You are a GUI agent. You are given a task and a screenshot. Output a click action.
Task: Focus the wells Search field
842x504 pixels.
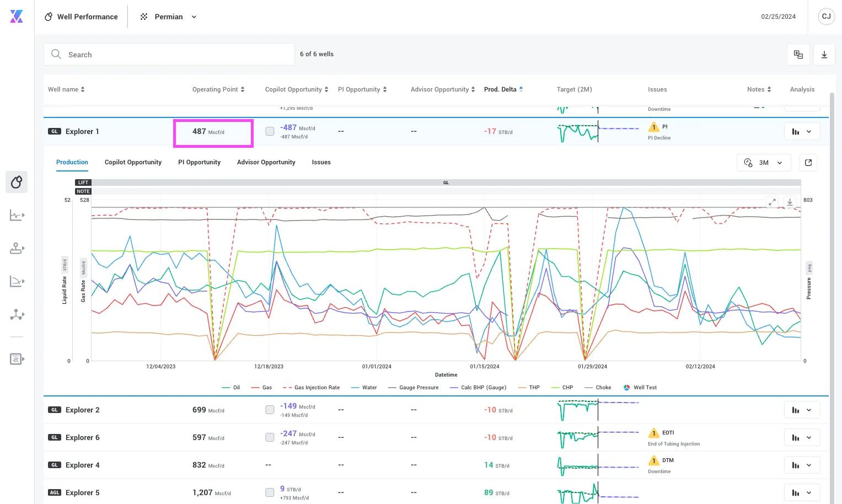tap(169, 55)
